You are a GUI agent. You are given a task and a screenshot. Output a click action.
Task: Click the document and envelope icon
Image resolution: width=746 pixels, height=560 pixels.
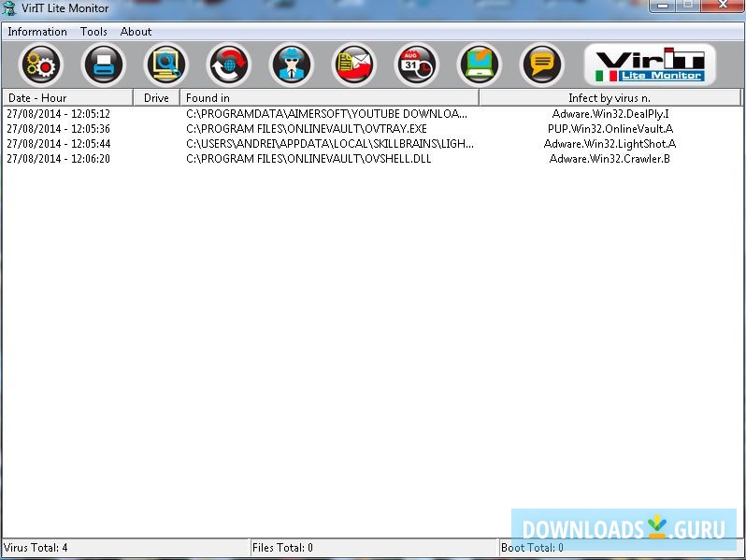tap(354, 65)
